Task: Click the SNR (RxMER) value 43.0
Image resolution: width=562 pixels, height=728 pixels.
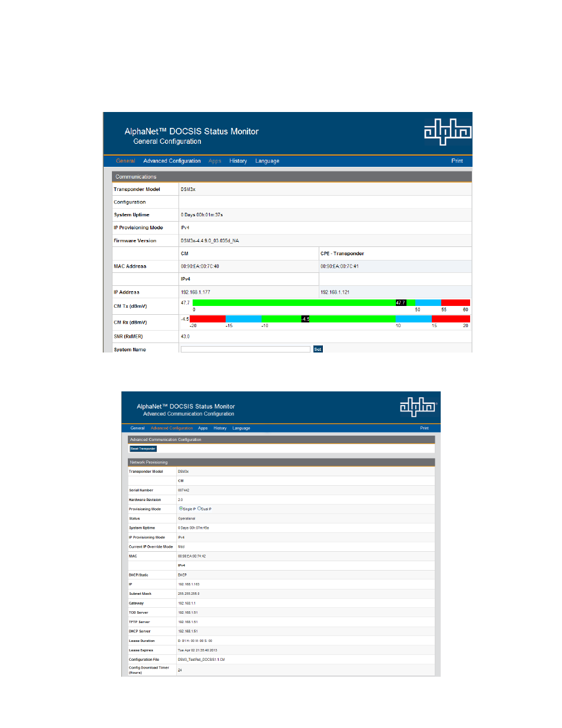Action: (x=185, y=337)
